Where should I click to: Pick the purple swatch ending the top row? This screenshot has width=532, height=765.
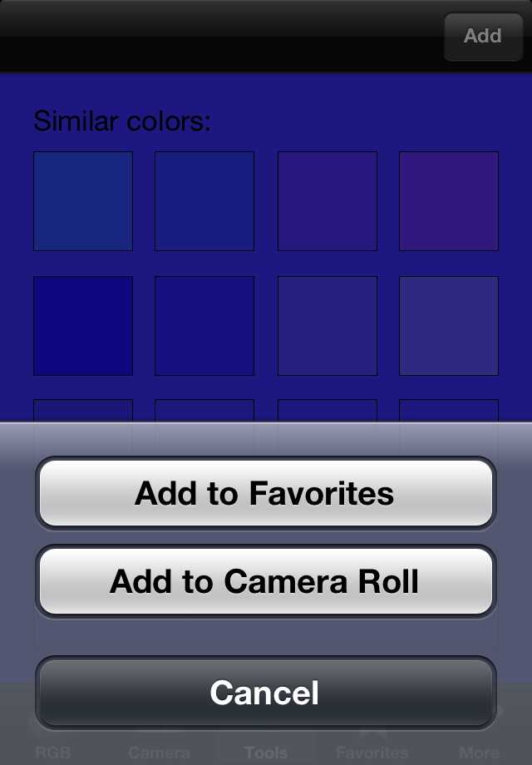[x=449, y=201]
